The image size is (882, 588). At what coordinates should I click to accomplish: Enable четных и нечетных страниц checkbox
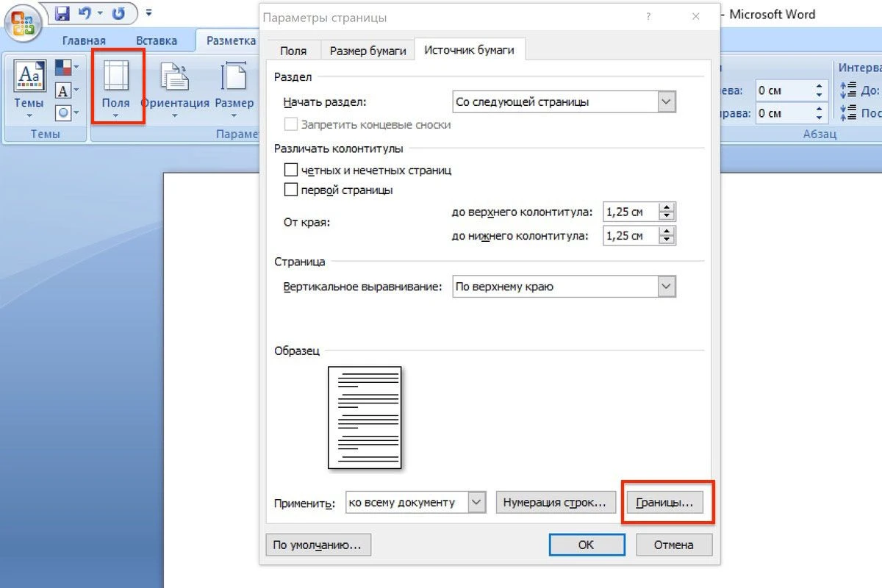coord(291,170)
